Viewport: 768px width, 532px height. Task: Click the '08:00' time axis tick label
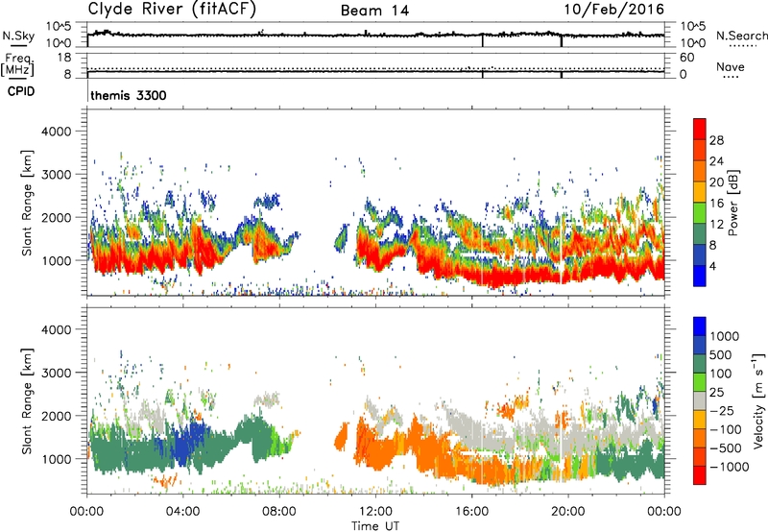click(x=279, y=512)
